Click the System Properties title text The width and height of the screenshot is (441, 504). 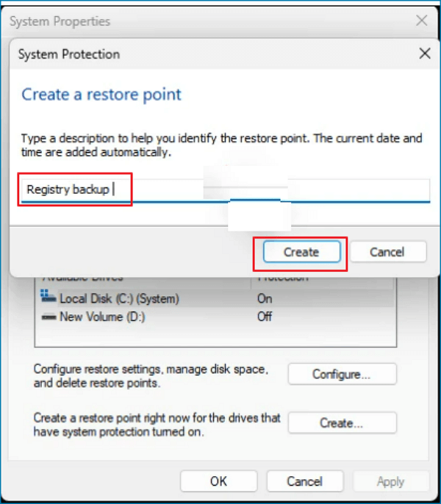click(x=60, y=21)
